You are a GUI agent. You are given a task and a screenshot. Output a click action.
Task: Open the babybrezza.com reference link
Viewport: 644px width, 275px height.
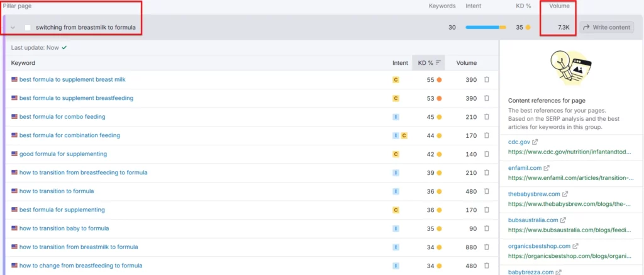pyautogui.click(x=531, y=272)
